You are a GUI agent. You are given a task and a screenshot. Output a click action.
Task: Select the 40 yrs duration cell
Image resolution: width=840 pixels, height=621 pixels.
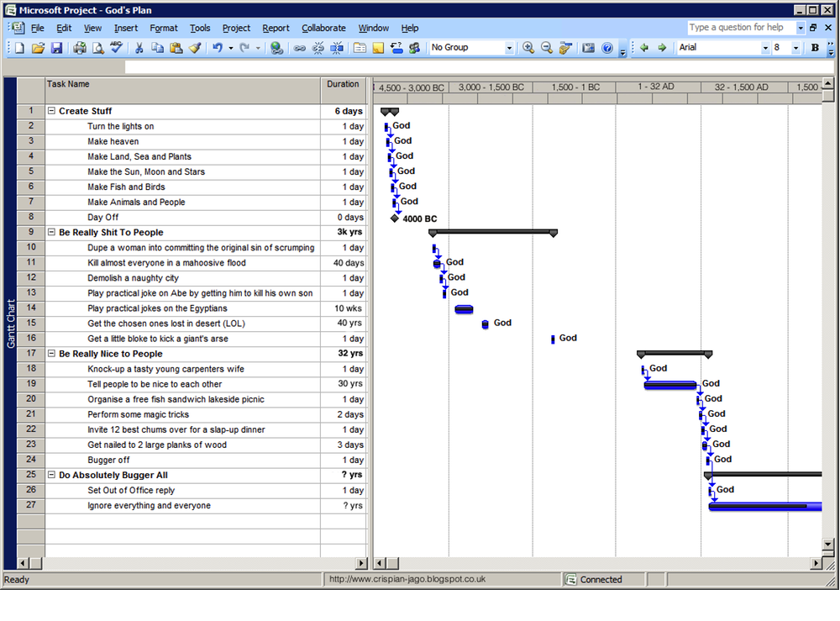(x=344, y=324)
